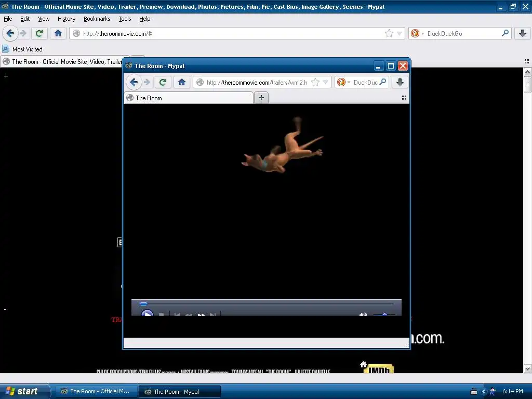Viewport: 532px width, 399px height.
Task: Click rewind button in media player
Action: click(189, 315)
